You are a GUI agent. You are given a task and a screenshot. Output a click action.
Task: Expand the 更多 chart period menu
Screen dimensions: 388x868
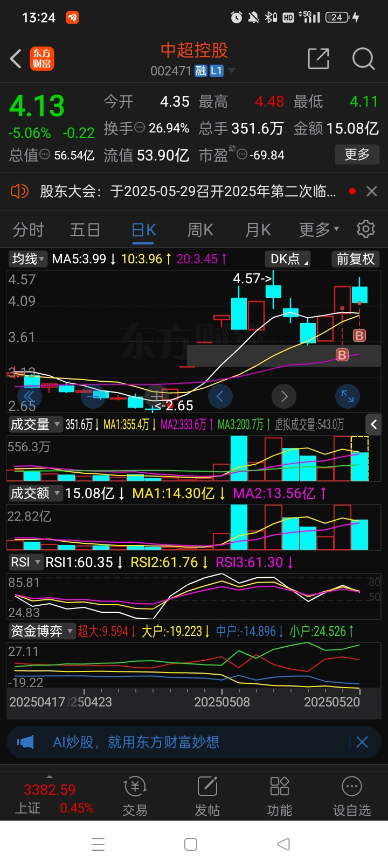[x=320, y=230]
